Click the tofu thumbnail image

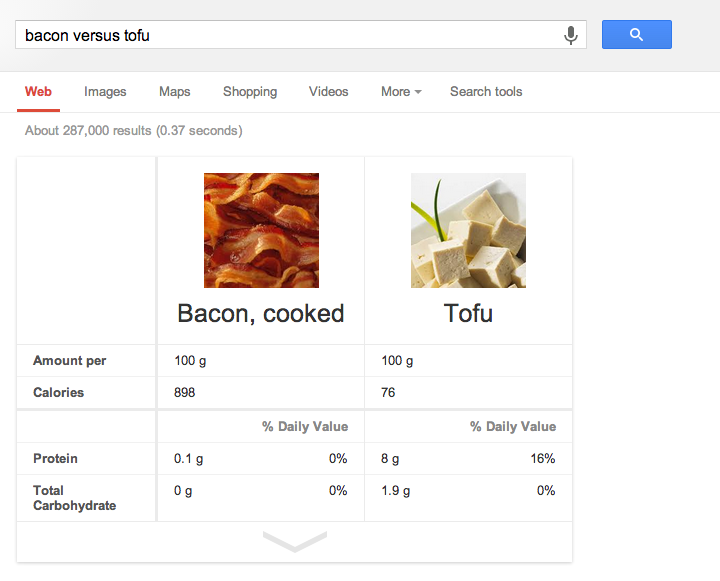(468, 230)
